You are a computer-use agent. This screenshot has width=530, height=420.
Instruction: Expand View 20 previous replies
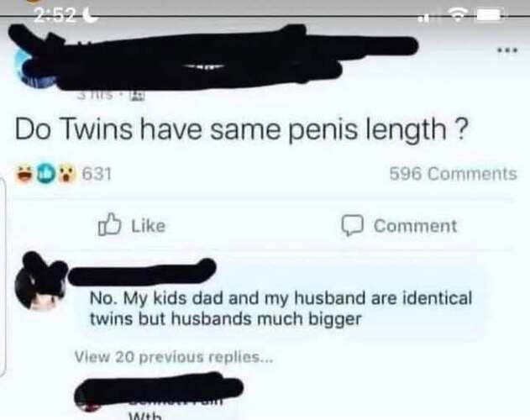click(173, 356)
